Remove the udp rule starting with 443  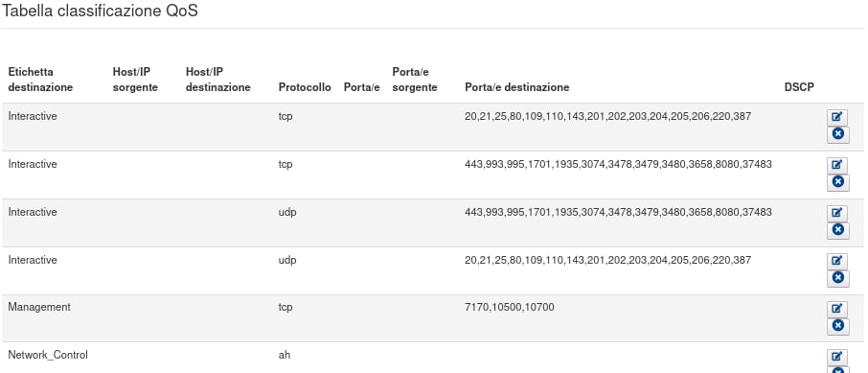click(x=837, y=230)
